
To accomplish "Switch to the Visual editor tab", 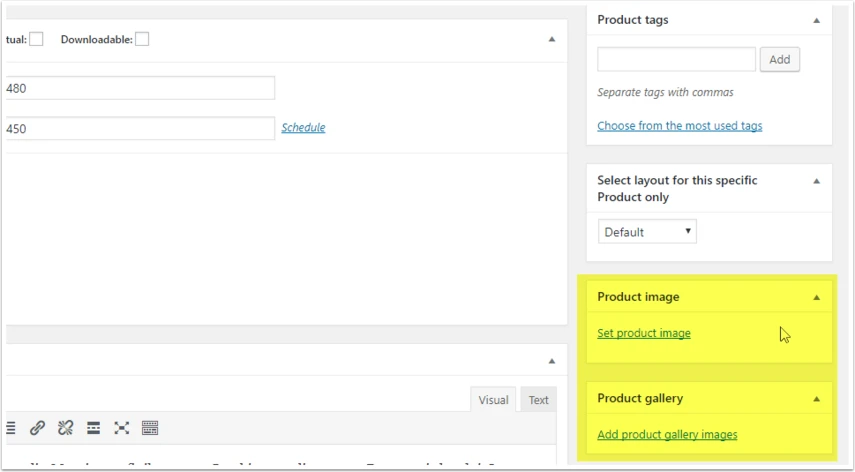I will [493, 400].
